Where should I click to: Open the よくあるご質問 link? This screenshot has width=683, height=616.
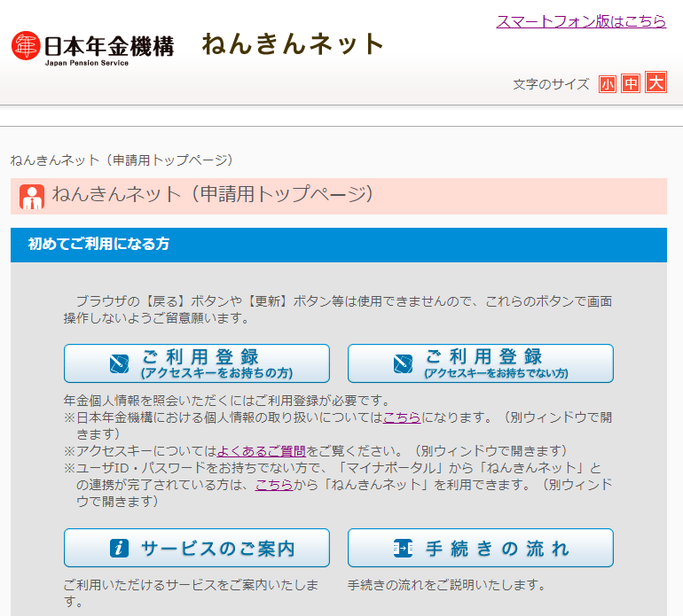pyautogui.click(x=262, y=451)
